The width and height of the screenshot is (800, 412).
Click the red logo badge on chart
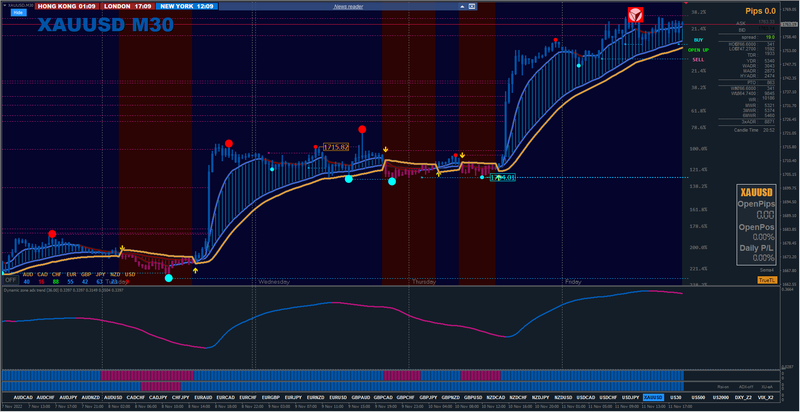pyautogui.click(x=635, y=15)
